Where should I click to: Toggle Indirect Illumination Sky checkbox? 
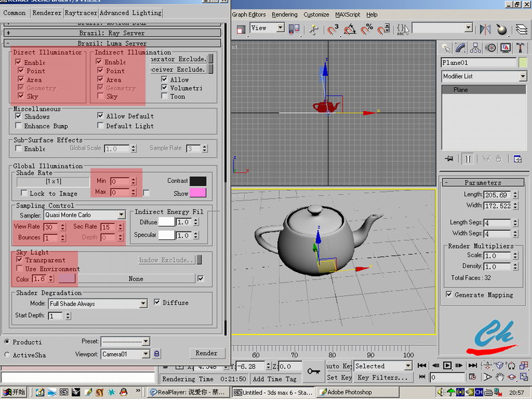point(100,96)
